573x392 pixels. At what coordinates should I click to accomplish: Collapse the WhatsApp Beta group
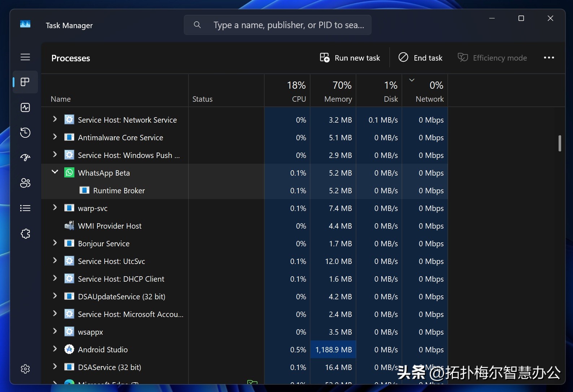(55, 172)
